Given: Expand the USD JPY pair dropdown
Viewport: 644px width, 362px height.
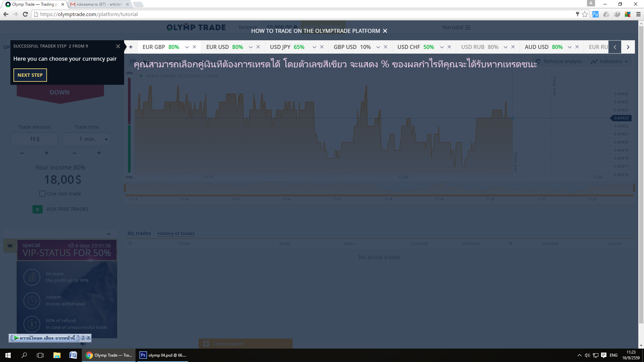Looking at the screenshot, I should (x=314, y=47).
